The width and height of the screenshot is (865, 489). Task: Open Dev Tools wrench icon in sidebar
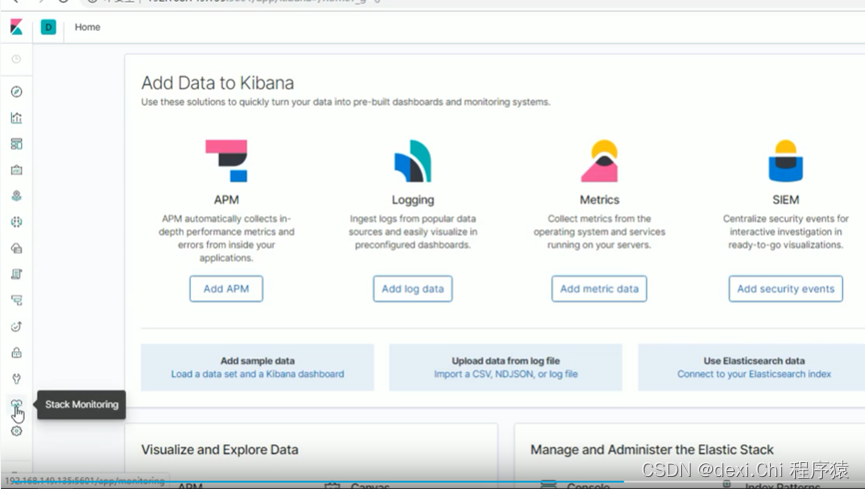coord(17,379)
